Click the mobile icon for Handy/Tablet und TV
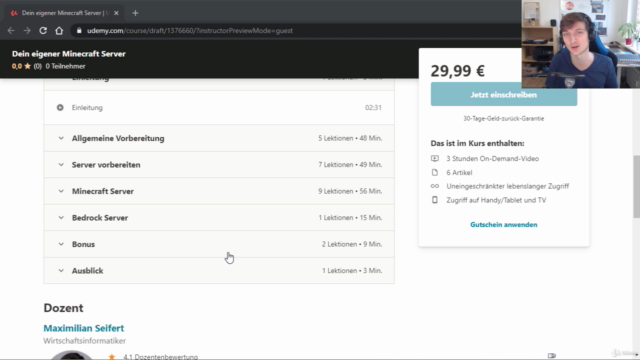Screen dimensions: 640x360 (x=435, y=200)
